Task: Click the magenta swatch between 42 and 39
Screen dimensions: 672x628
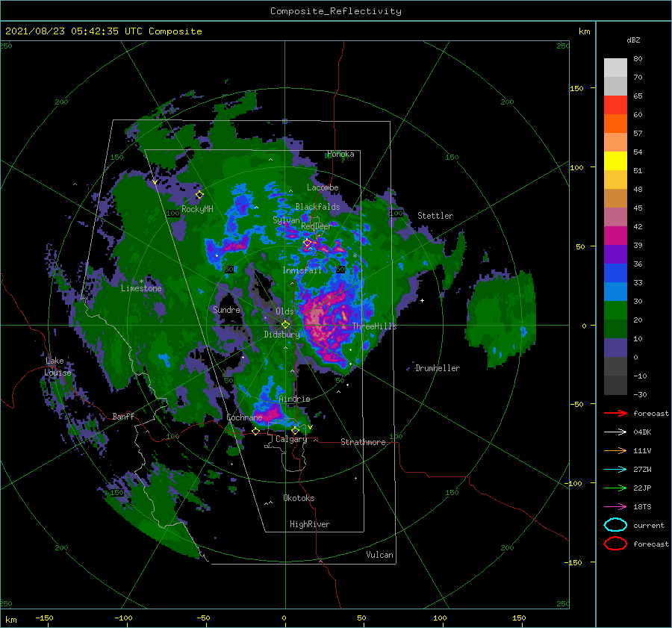Action: point(615,236)
